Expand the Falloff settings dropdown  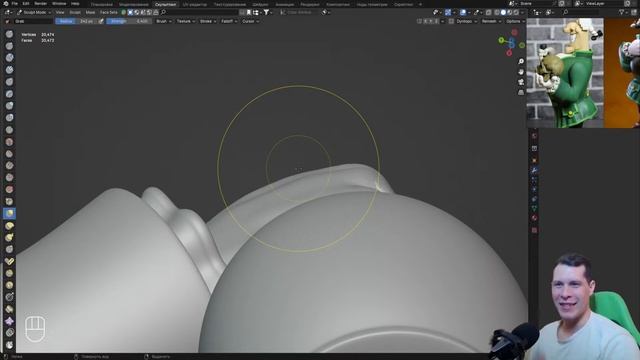[229, 21]
